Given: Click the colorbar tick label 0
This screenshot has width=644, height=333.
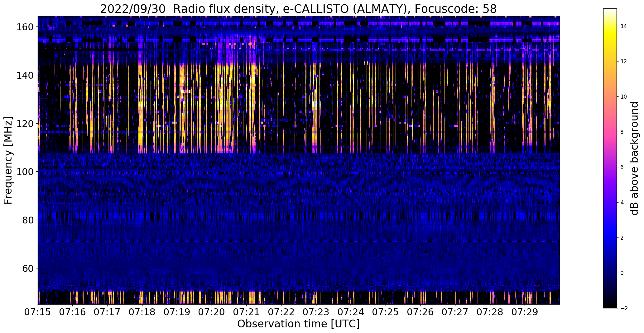Looking at the screenshot, I should [x=622, y=273].
